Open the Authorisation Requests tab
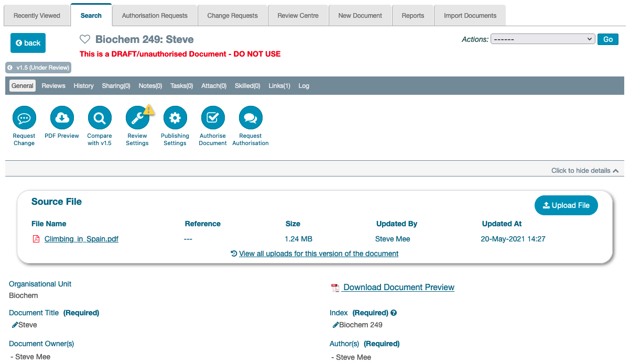 pos(155,16)
